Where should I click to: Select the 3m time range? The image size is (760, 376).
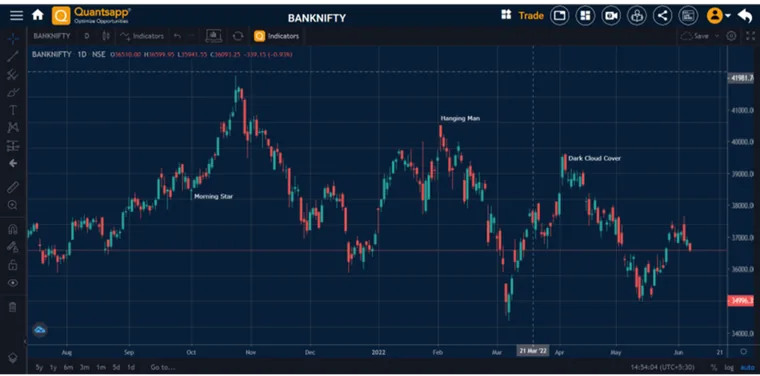click(84, 367)
